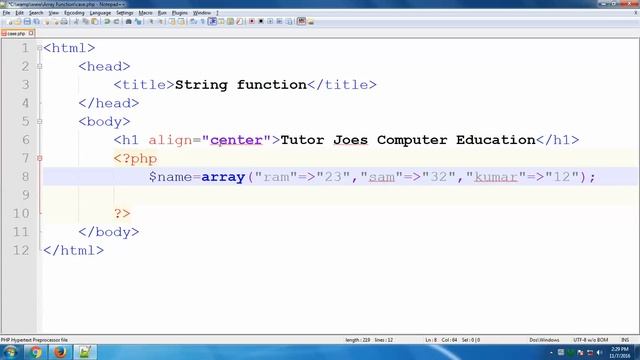Close the case.php tab with its X

pos(31,33)
